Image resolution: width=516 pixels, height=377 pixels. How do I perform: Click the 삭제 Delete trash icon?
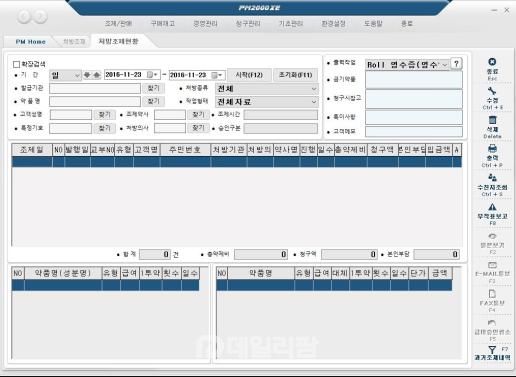coord(492,120)
